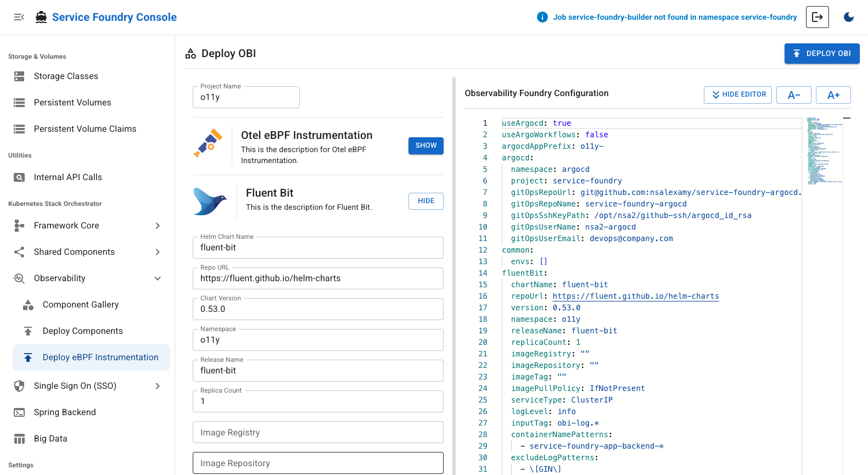
Task: Click the Framework Core icon
Action: (19, 226)
